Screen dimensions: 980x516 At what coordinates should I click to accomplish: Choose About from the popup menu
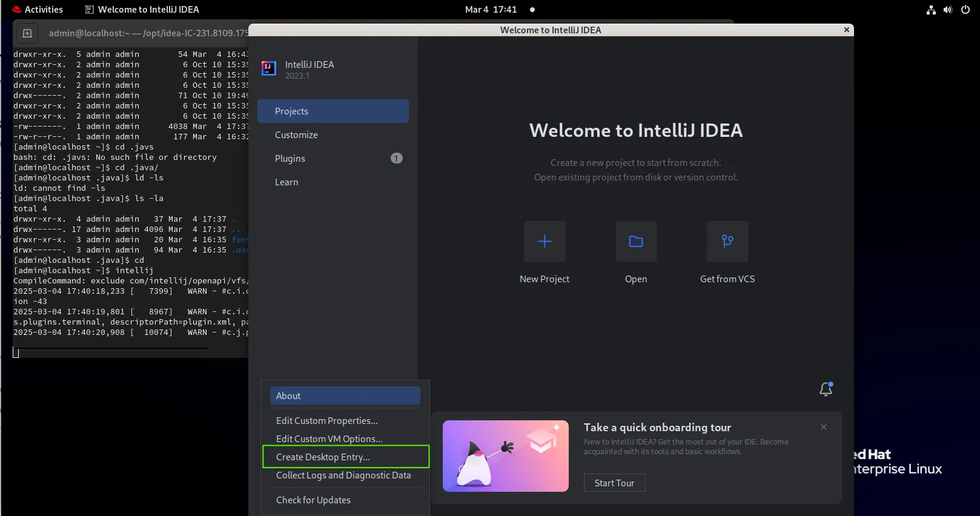[345, 395]
